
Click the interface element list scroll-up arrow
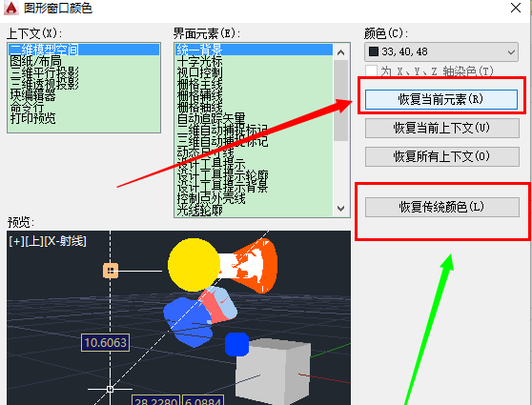[x=341, y=52]
